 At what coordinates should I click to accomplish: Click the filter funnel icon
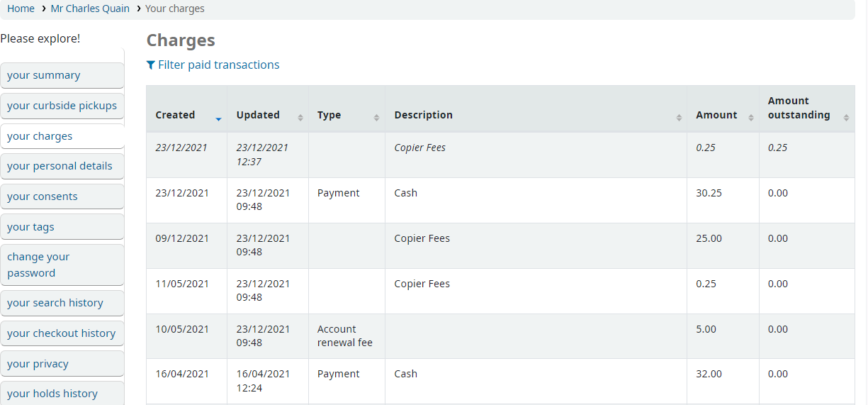click(150, 65)
